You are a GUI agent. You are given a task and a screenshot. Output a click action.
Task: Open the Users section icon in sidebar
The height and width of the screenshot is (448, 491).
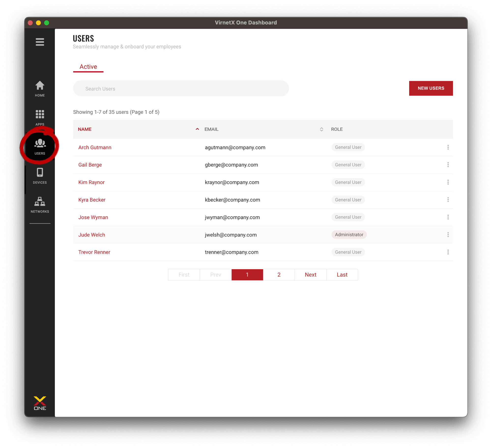[x=40, y=142]
